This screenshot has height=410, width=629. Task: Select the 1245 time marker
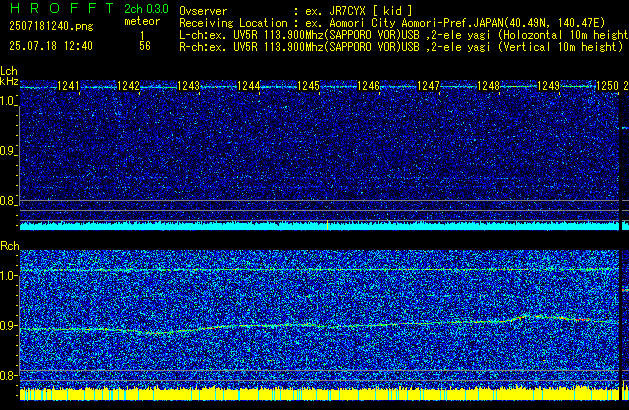[308, 86]
